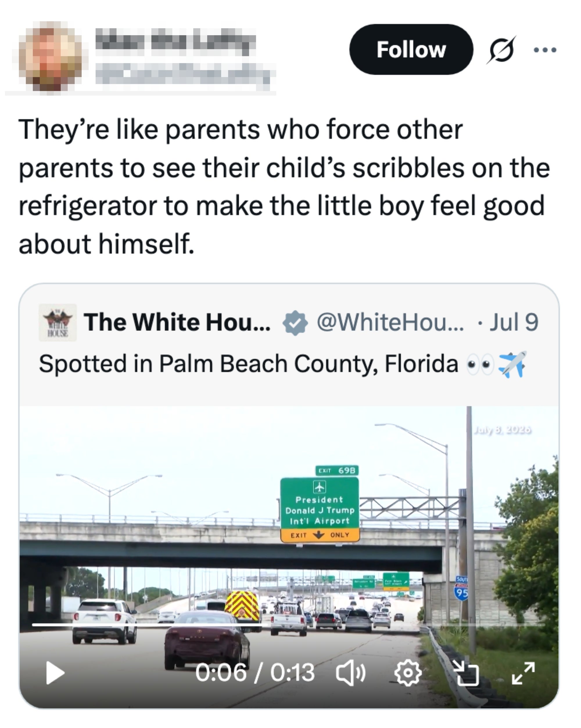Viewport: 581px width, 728px height.
Task: Click the Follow button
Action: point(411,50)
